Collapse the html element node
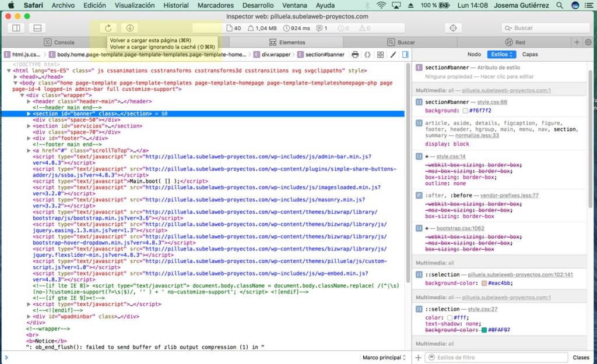The image size is (597, 364). 9,70
